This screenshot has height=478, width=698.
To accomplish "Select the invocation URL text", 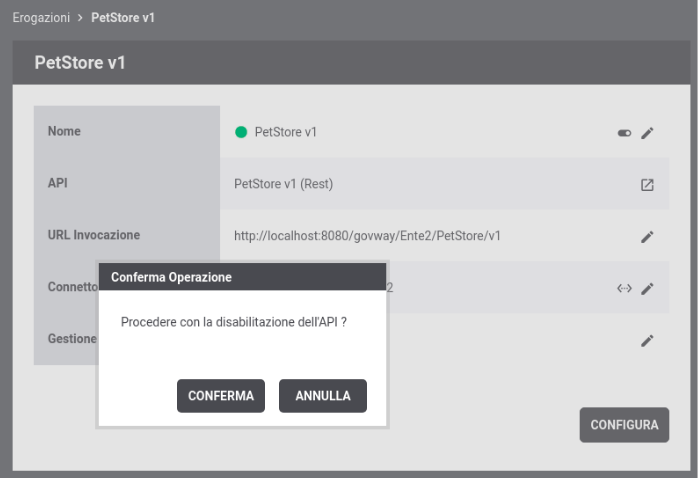I will (367, 236).
